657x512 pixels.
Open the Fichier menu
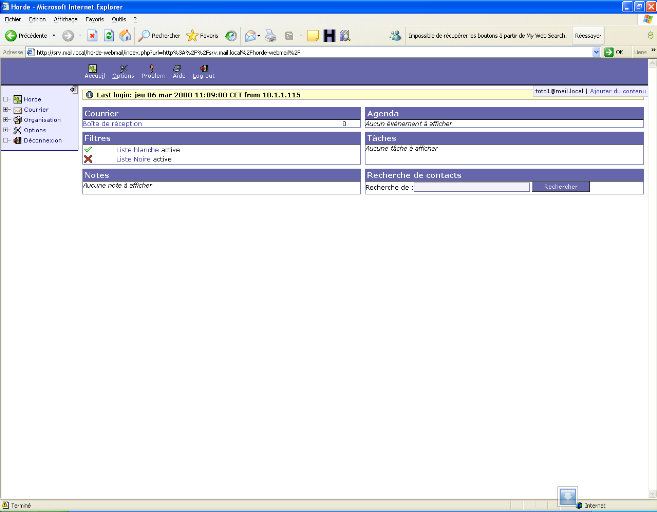pos(13,19)
